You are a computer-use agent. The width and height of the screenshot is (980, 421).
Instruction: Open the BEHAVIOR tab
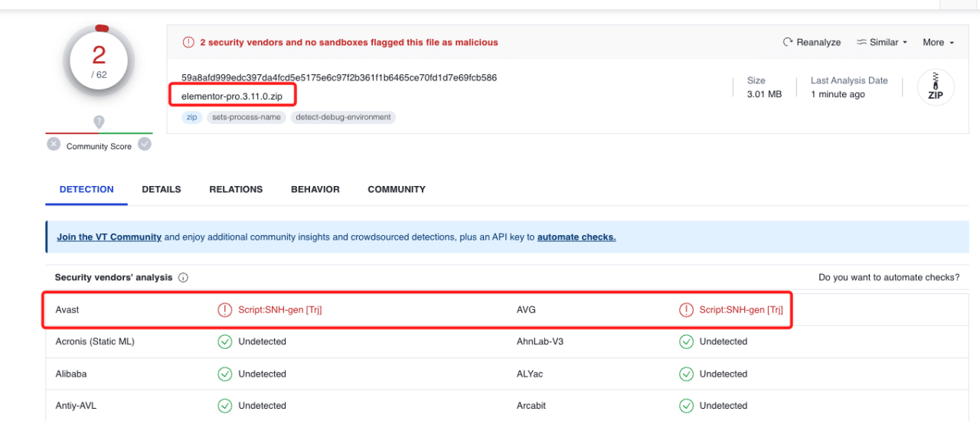315,189
